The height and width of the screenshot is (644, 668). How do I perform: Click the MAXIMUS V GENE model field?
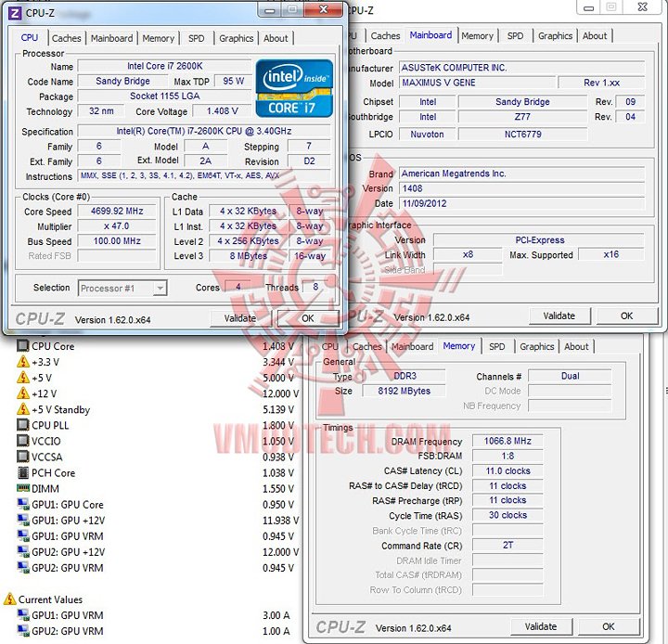point(478,83)
